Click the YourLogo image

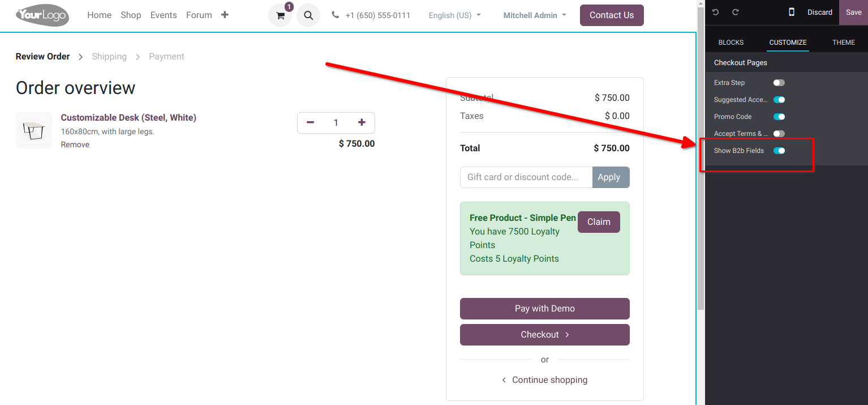click(x=42, y=15)
